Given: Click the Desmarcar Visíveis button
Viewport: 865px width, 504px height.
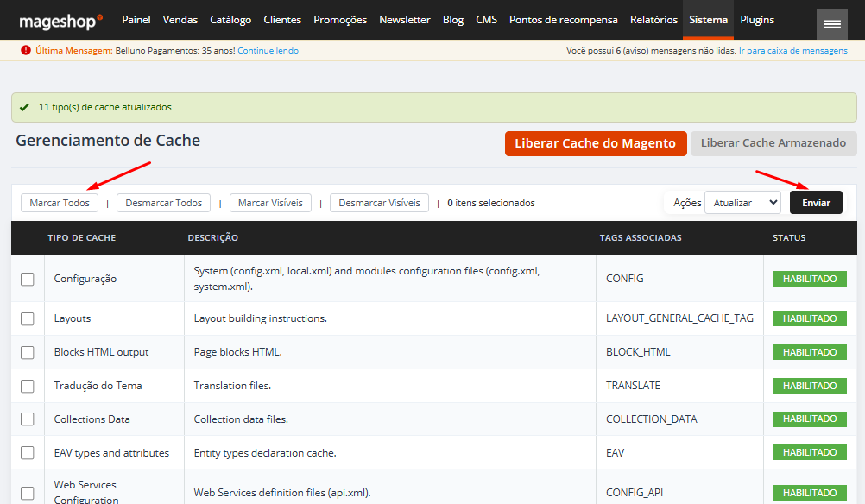Looking at the screenshot, I should tap(380, 203).
